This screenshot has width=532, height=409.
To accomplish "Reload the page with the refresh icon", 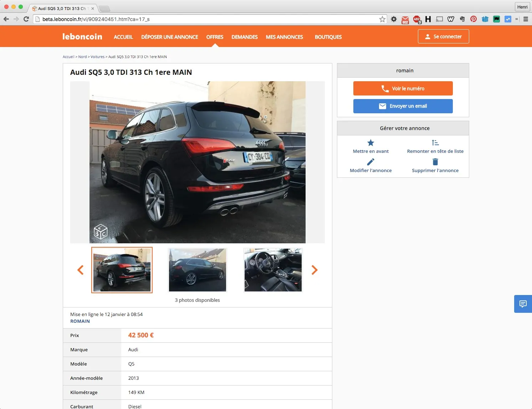I will [26, 19].
